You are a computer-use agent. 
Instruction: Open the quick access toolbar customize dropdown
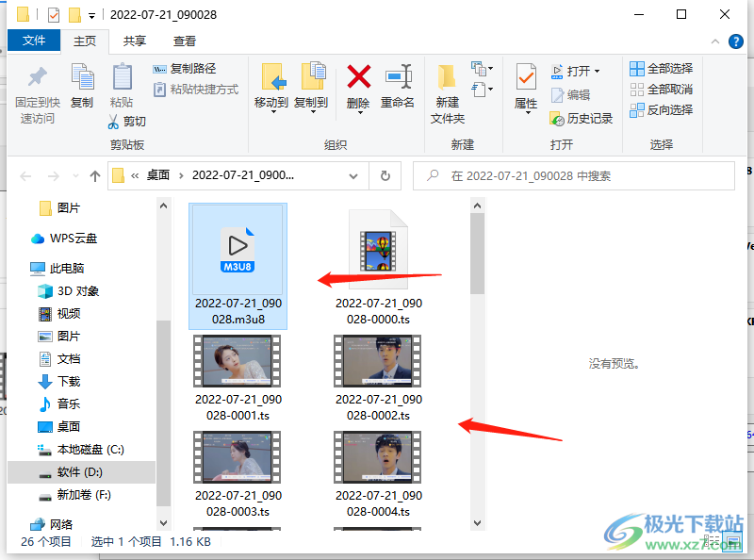pos(91,16)
